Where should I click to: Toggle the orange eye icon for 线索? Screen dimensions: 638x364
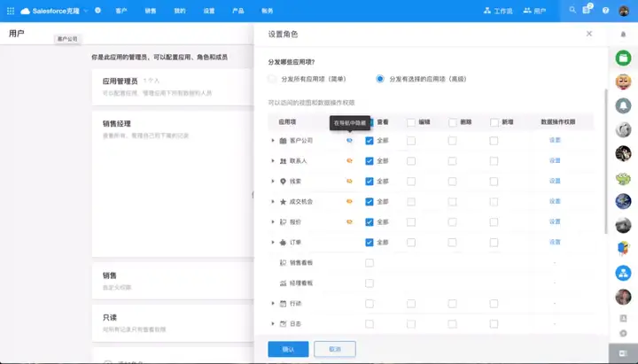click(349, 181)
